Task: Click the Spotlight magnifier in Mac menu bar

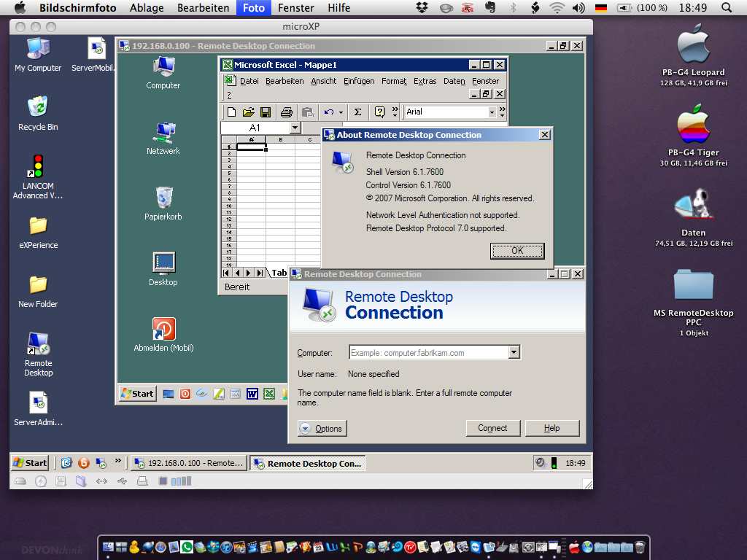Action: [x=727, y=7]
